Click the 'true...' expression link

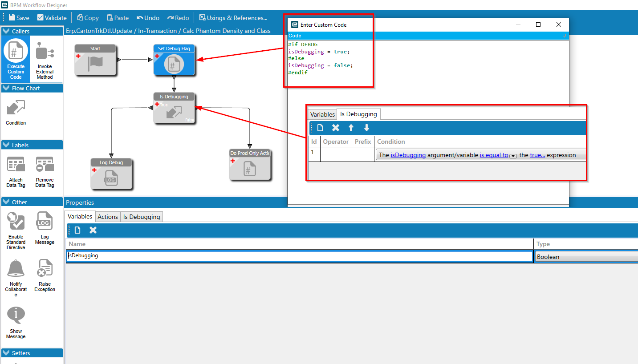[x=537, y=155]
